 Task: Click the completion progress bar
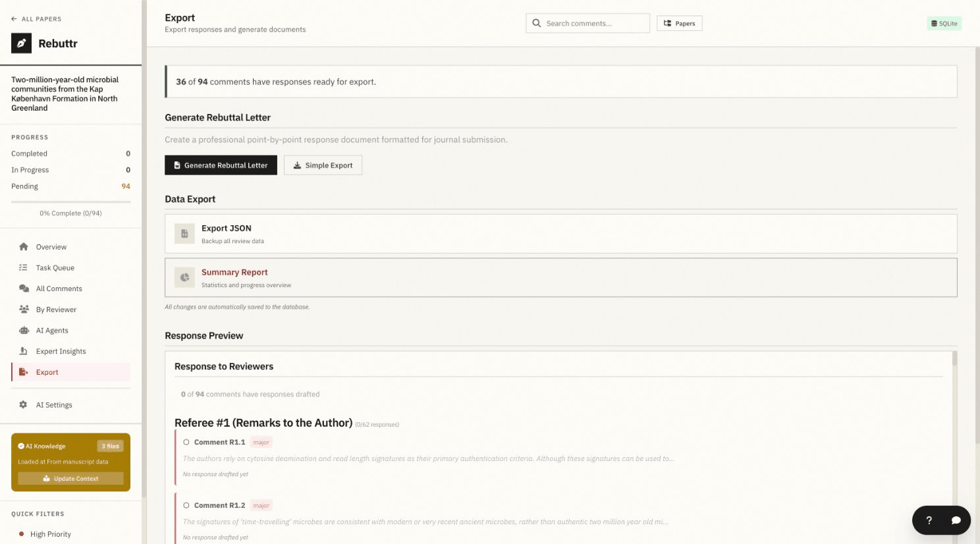click(x=70, y=202)
